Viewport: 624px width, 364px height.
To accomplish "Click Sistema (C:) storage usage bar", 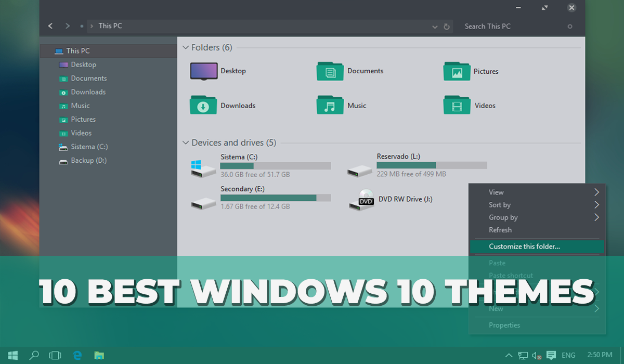I will 276,166.
